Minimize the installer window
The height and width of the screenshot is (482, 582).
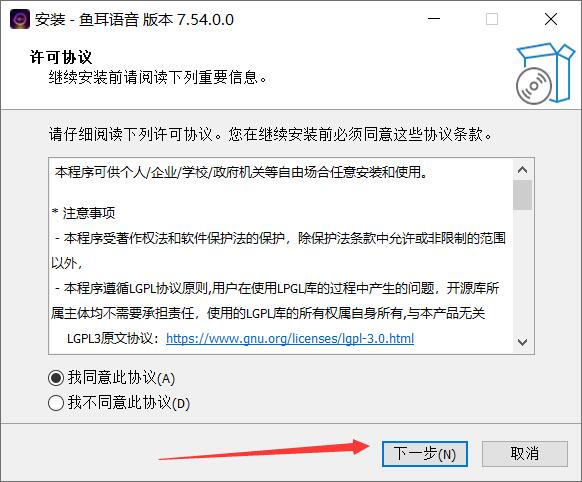click(434, 19)
